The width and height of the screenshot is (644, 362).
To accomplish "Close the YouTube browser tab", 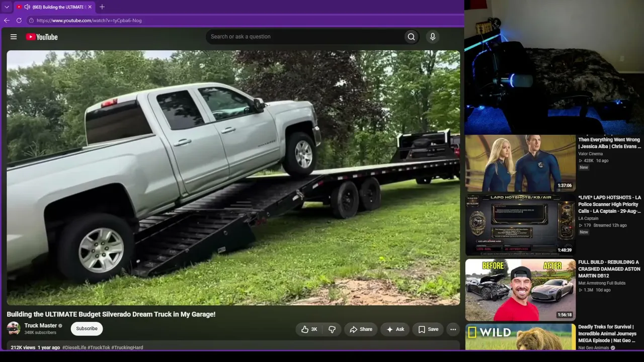I will 90,7.
